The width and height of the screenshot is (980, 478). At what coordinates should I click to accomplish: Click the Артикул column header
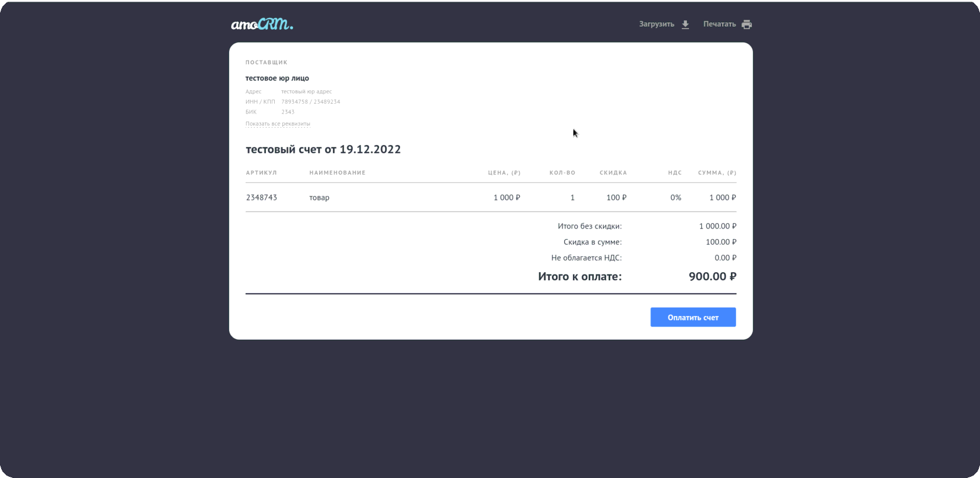pyautogui.click(x=261, y=173)
